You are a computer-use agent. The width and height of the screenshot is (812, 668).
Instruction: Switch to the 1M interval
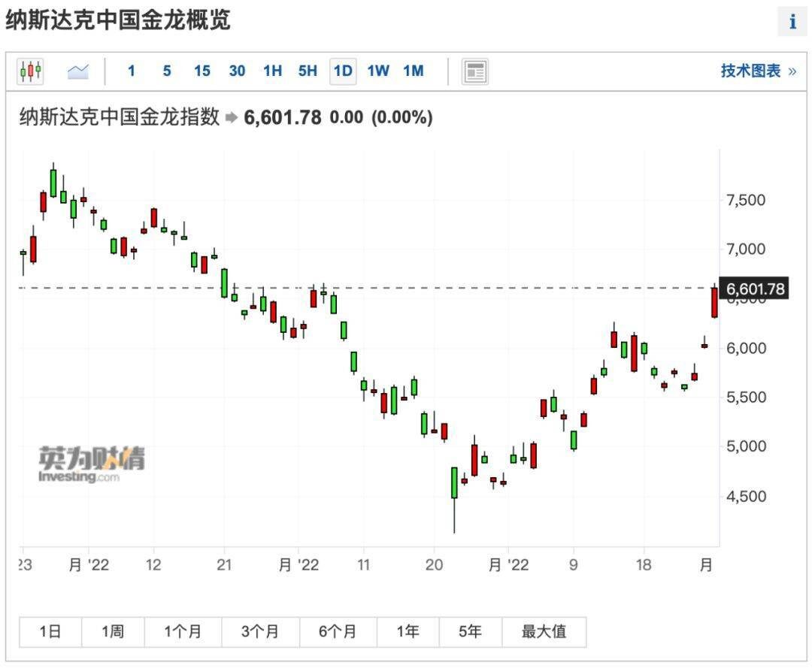pos(414,71)
